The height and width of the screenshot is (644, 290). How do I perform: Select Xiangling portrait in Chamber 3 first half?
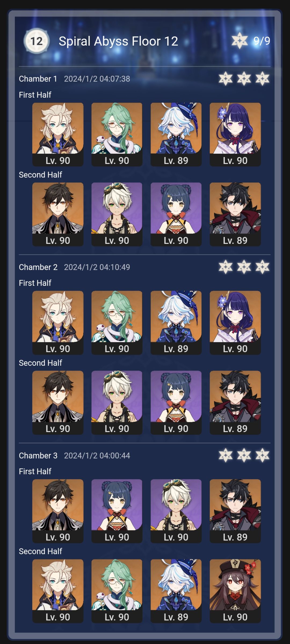point(117,511)
